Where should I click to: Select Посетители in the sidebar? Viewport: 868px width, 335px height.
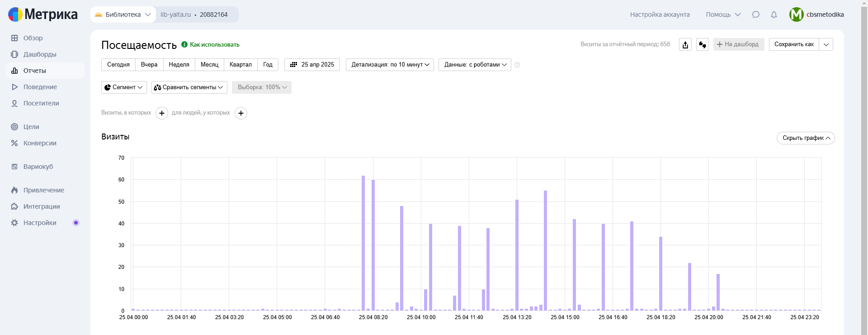tap(45, 103)
